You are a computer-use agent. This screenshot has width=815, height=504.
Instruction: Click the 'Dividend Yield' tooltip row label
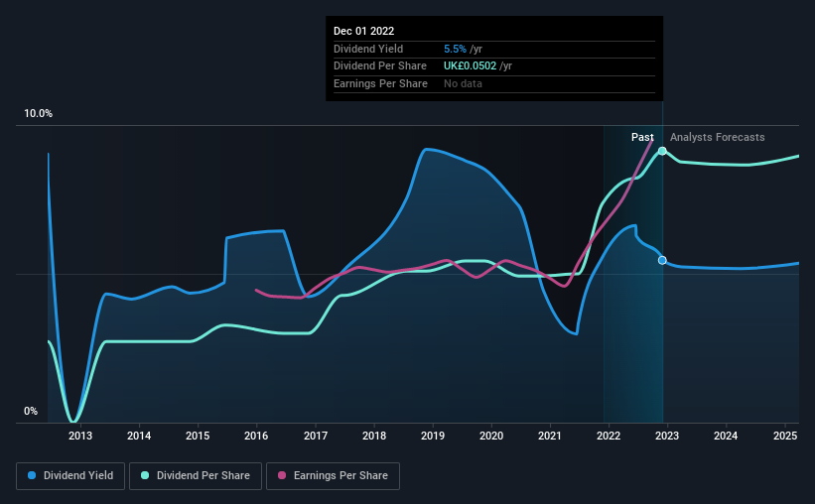click(x=368, y=49)
